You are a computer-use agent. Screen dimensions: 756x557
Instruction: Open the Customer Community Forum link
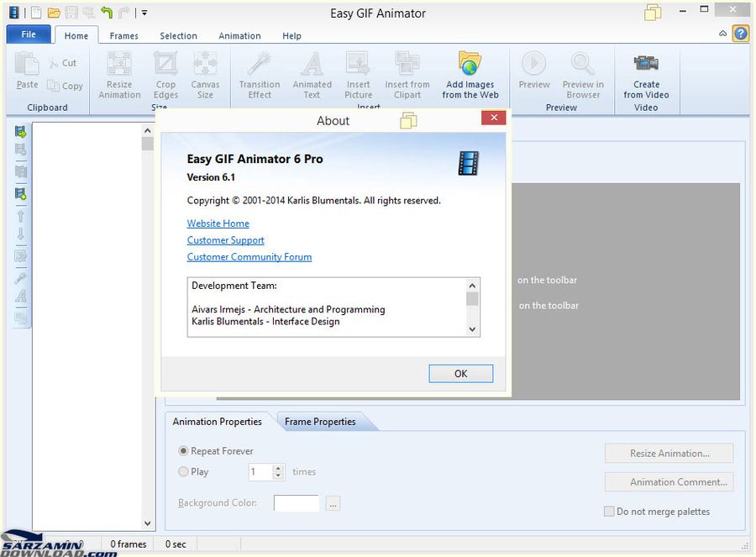(x=249, y=257)
